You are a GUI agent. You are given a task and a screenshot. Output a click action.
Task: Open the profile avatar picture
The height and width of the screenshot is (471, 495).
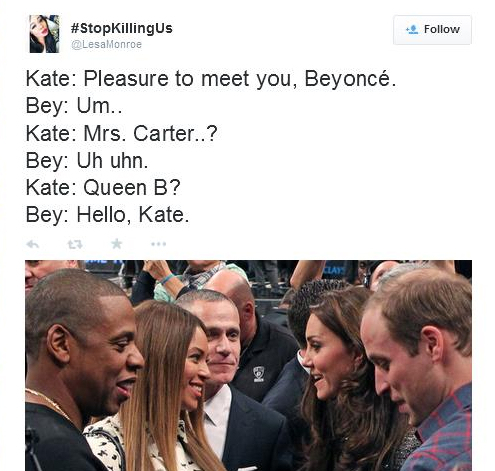44,34
